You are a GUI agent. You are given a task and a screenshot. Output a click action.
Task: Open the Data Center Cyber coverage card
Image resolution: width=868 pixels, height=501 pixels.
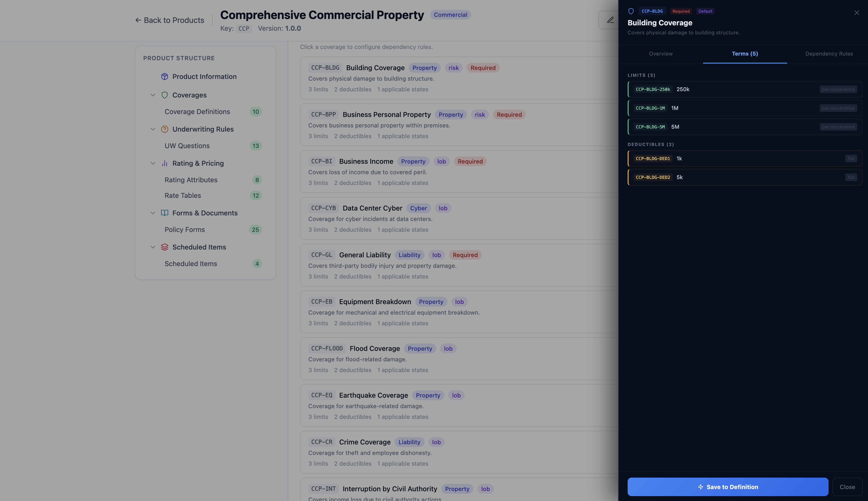[x=459, y=219]
